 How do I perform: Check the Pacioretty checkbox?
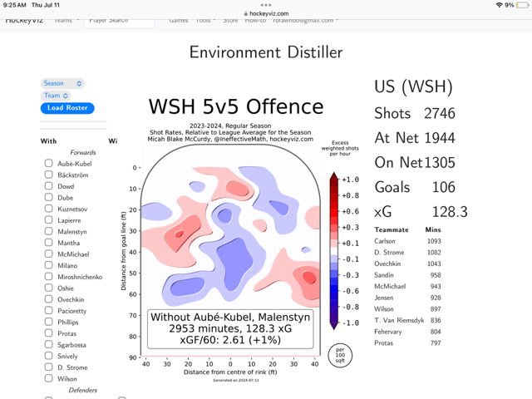tap(48, 310)
